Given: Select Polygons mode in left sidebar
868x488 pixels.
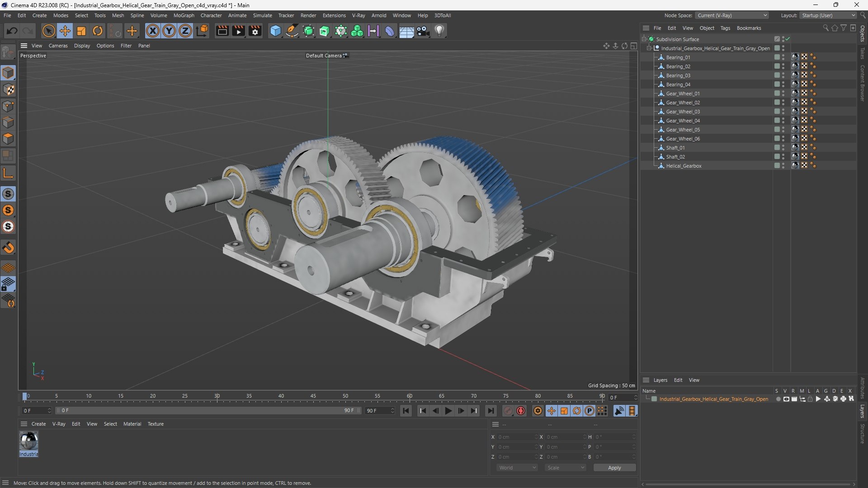Looking at the screenshot, I should [x=8, y=139].
